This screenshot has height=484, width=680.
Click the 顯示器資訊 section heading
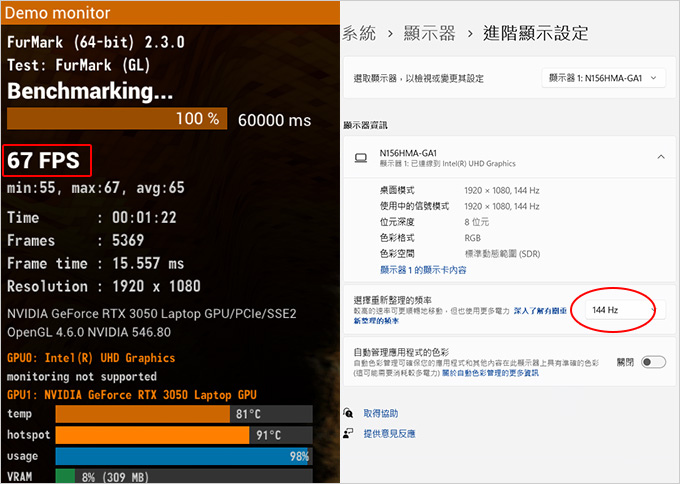pyautogui.click(x=365, y=125)
